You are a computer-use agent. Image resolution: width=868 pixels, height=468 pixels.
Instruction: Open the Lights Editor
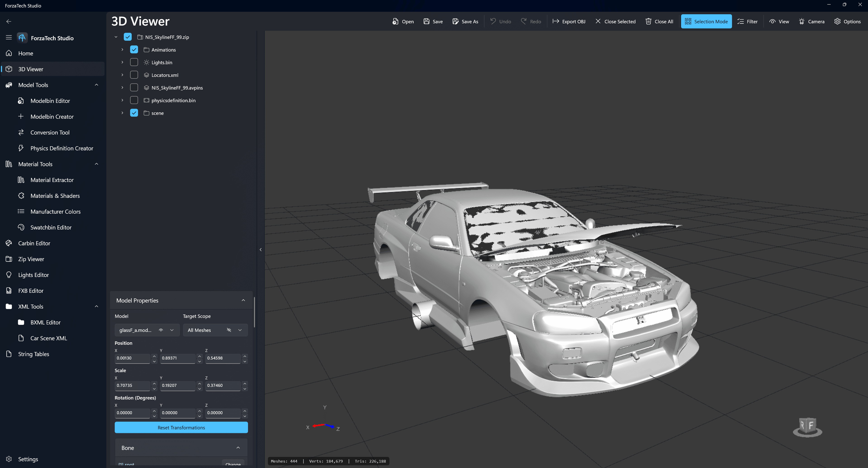tap(52, 275)
